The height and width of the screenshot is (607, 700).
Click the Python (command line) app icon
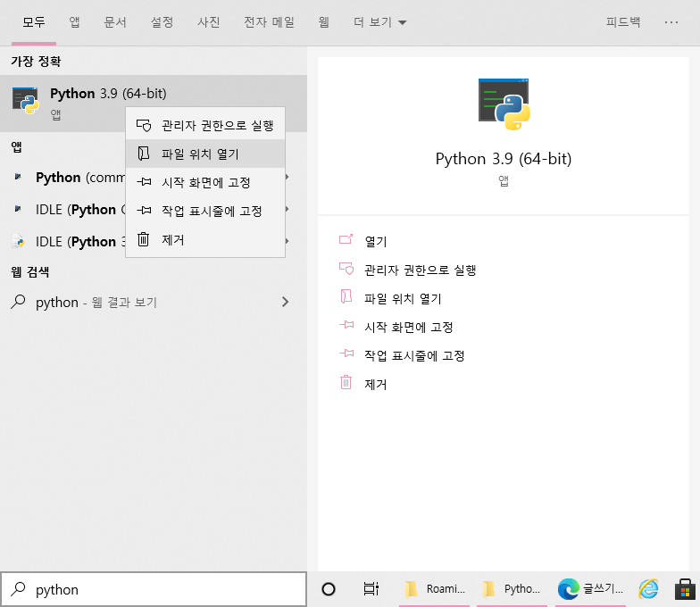[x=18, y=177]
